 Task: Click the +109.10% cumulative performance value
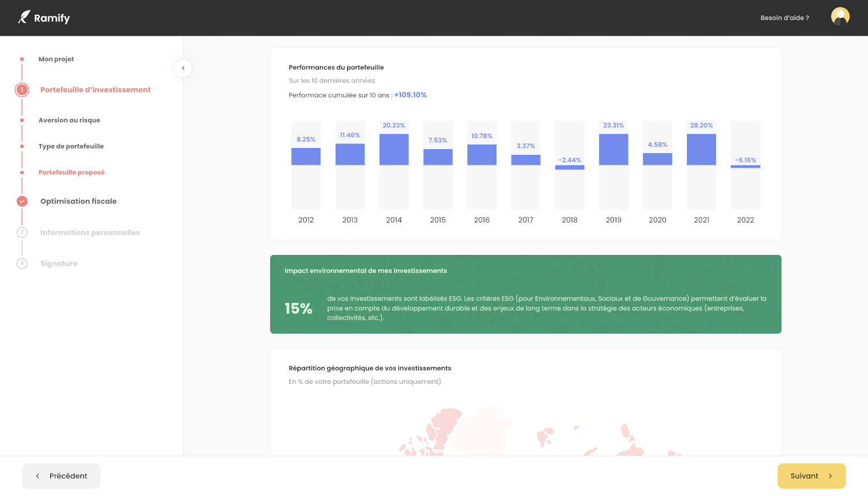click(411, 95)
